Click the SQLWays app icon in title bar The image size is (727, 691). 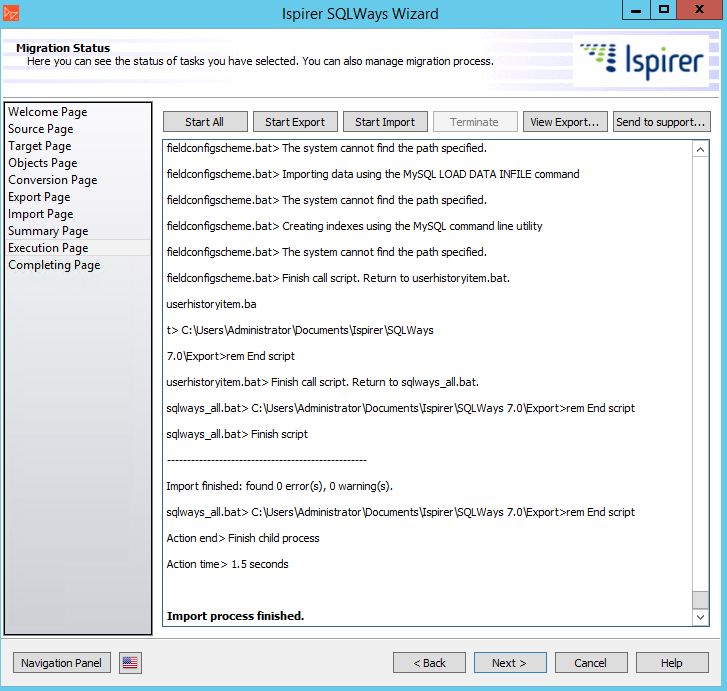tap(13, 13)
